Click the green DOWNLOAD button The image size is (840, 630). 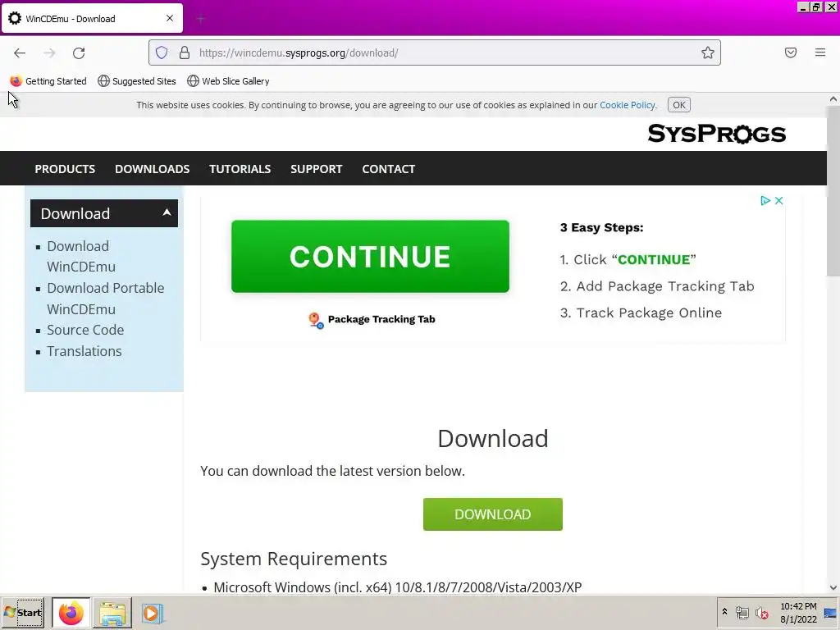(x=492, y=514)
